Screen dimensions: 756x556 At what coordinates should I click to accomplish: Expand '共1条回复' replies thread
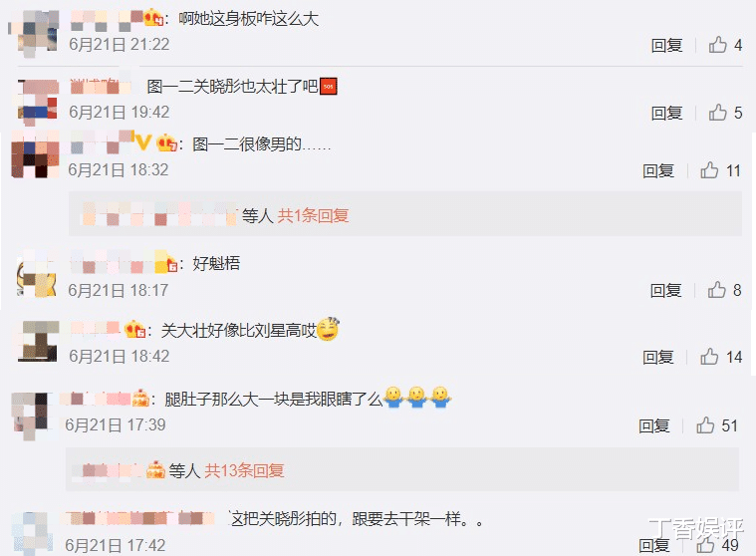(313, 215)
